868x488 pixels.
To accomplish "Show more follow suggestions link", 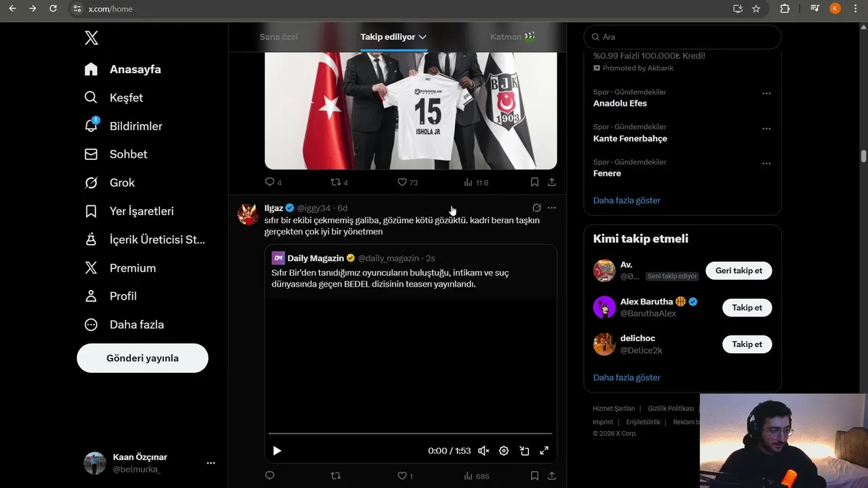I will coord(627,378).
